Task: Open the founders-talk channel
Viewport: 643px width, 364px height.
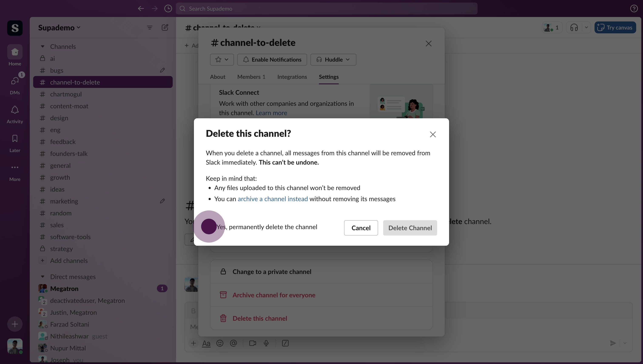Action: [103, 154]
